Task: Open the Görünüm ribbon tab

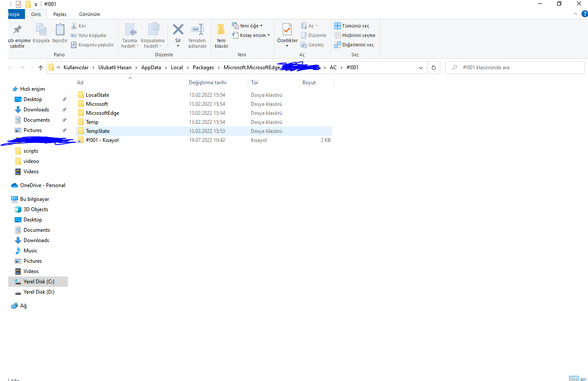Action: tap(89, 14)
